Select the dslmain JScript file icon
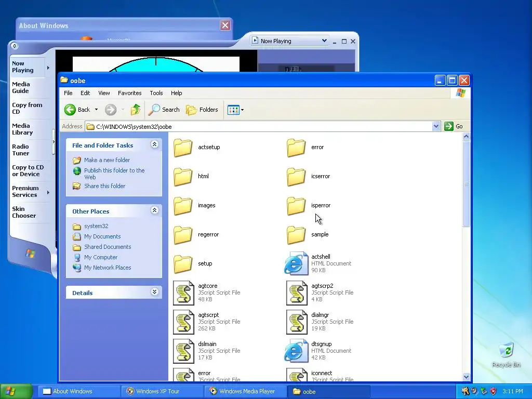532x399 pixels. [x=183, y=351]
